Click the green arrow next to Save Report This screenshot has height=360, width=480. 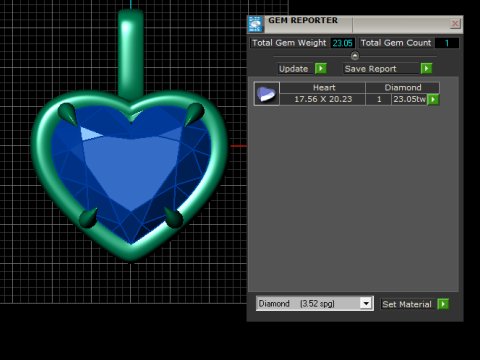point(426,69)
